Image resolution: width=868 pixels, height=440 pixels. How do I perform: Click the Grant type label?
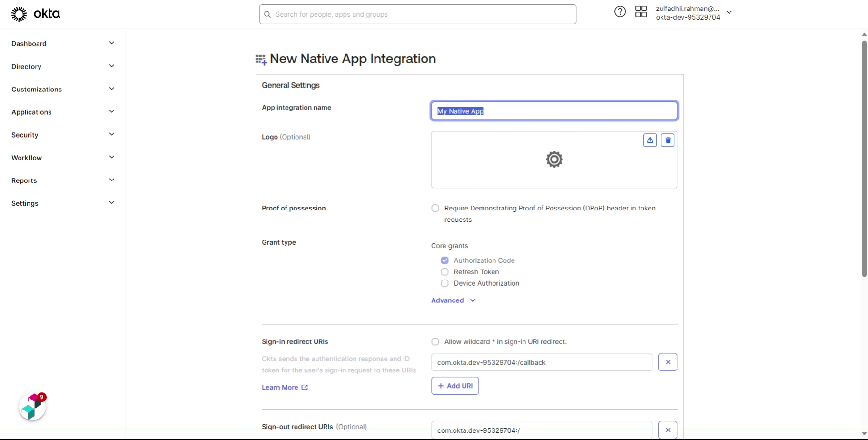point(279,242)
